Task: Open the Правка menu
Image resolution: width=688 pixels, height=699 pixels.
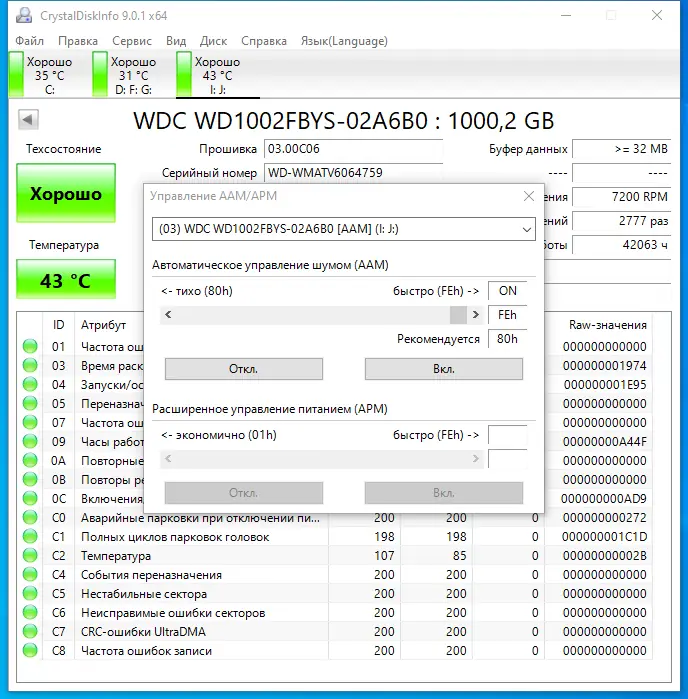Action: pos(78,41)
